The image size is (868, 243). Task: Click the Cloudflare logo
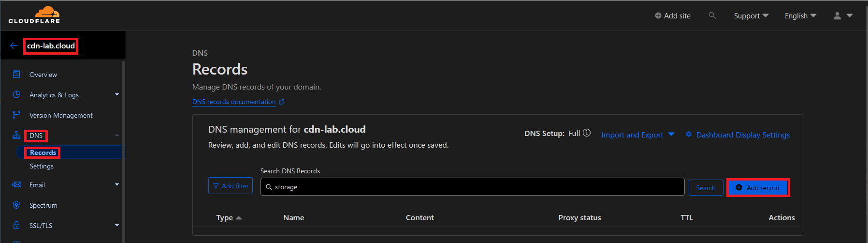[x=34, y=15]
